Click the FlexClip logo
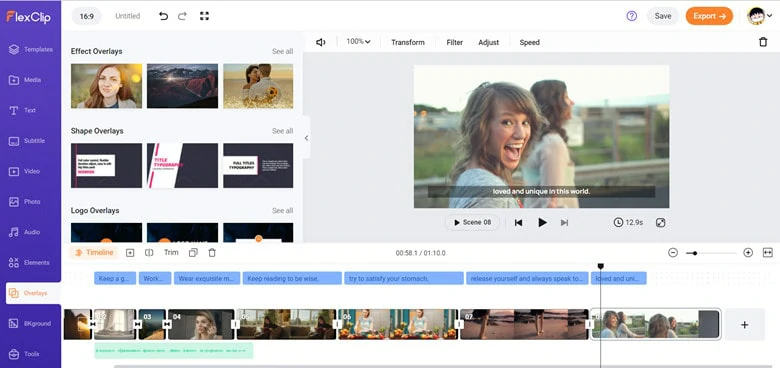 coord(28,16)
